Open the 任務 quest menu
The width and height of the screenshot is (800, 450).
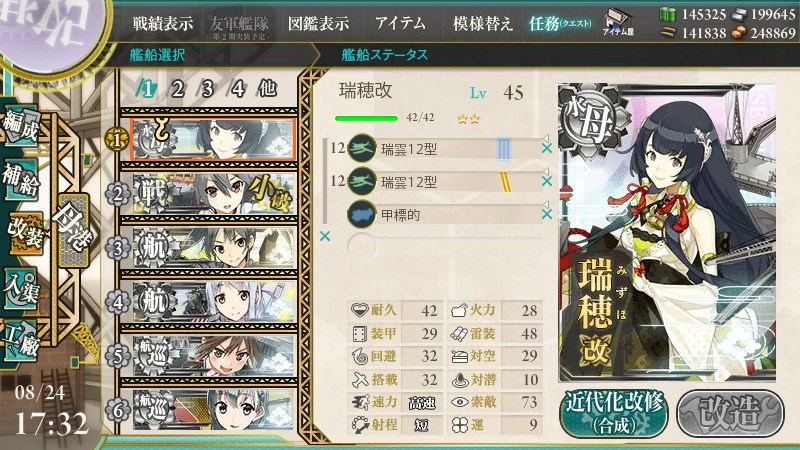pyautogui.click(x=560, y=23)
